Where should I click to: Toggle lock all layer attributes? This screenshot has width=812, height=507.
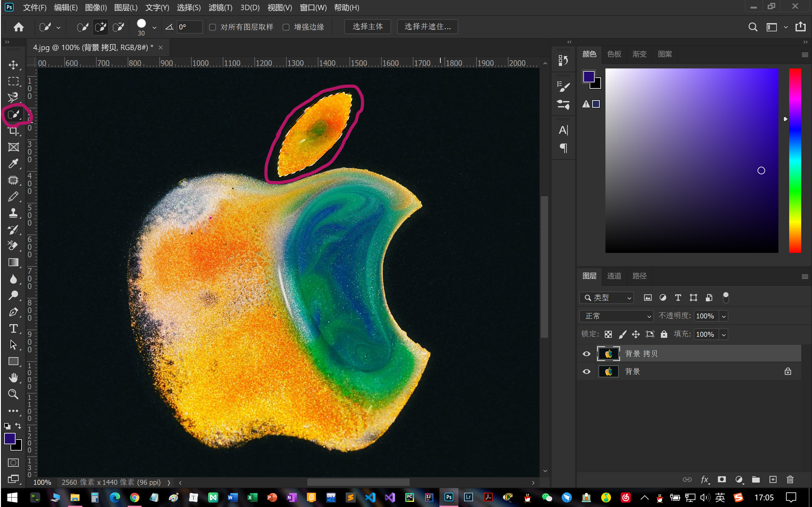(663, 334)
